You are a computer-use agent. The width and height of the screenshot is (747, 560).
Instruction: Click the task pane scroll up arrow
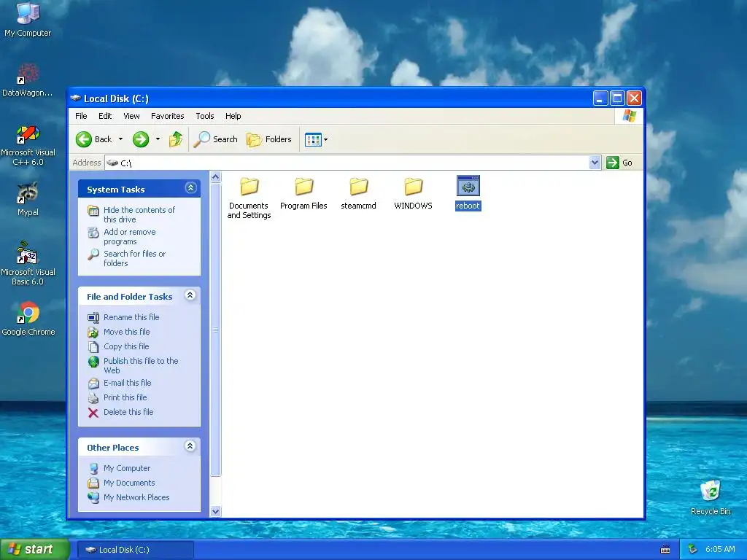(215, 177)
